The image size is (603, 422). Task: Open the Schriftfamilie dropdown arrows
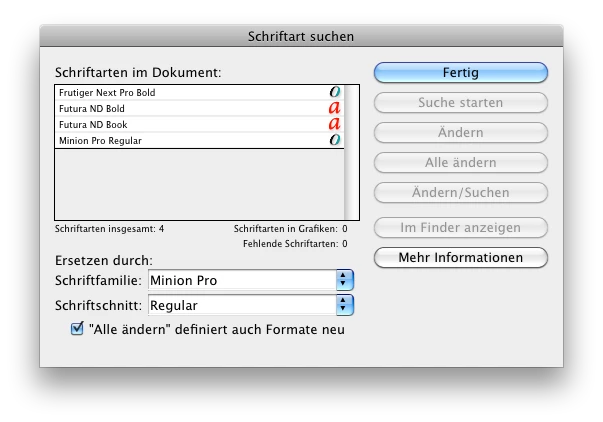point(345,280)
